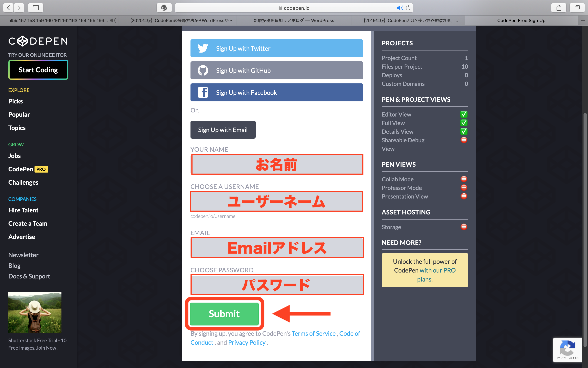Open the Safari share menu
Image resolution: width=588 pixels, height=368 pixels.
[559, 8]
